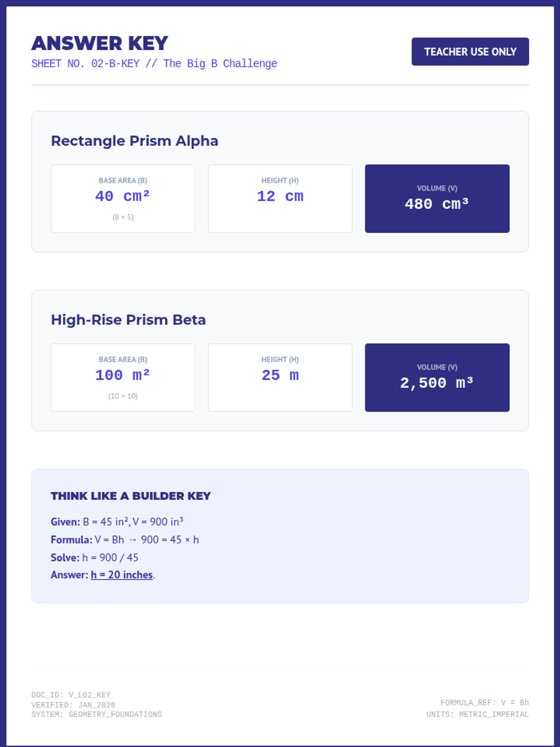
Task: Select the Formula line V = Bh
Action: point(125,540)
